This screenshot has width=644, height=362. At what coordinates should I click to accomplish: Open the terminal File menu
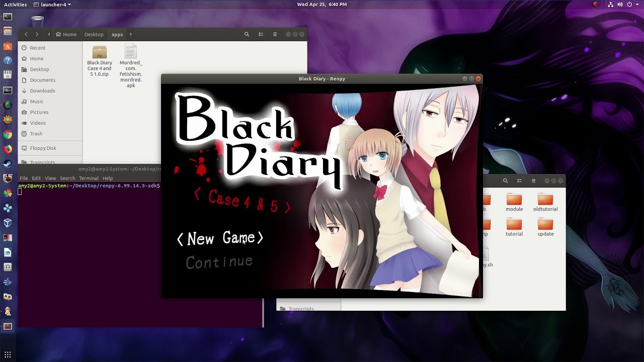click(24, 178)
